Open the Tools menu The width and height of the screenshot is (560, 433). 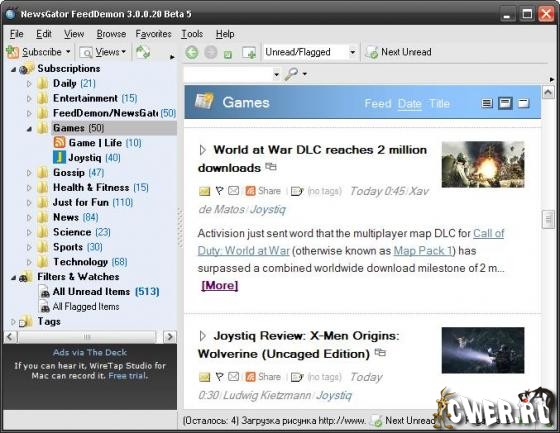[x=192, y=34]
